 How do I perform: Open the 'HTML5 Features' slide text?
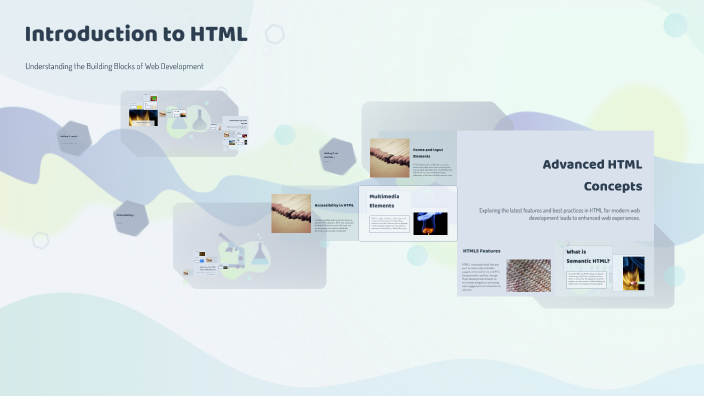pos(481,251)
